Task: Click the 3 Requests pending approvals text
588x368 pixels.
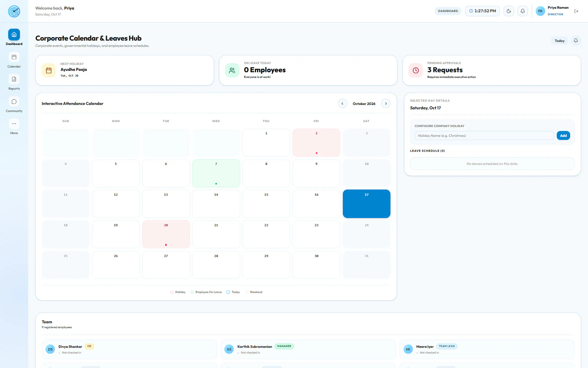Action: point(445,70)
